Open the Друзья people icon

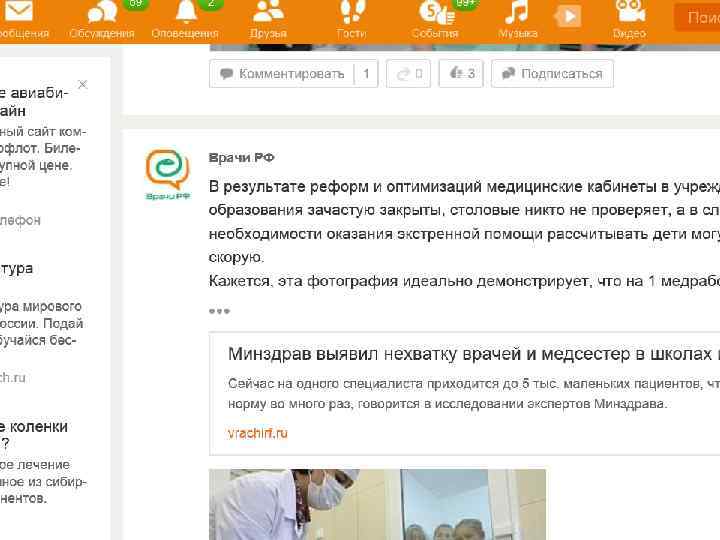point(268,11)
